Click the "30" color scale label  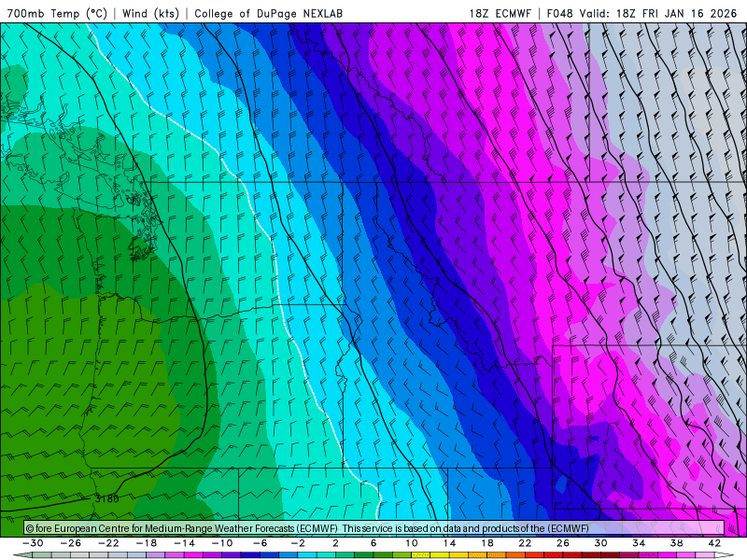(x=600, y=543)
